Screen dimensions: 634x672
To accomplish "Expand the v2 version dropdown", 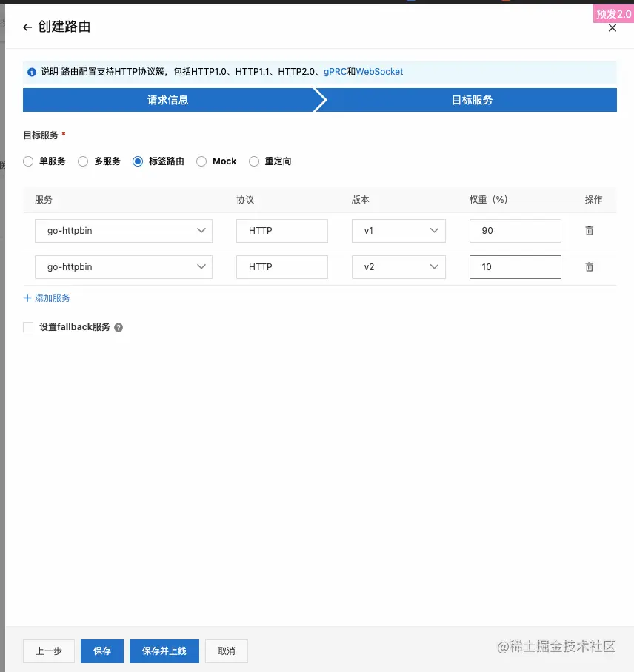I will [398, 267].
